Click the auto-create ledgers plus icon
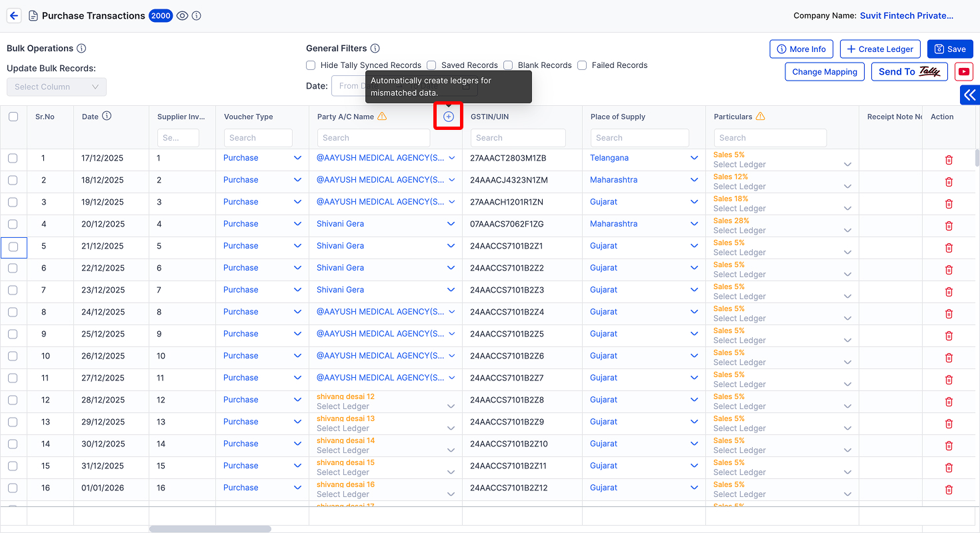This screenshot has width=980, height=533. [449, 117]
